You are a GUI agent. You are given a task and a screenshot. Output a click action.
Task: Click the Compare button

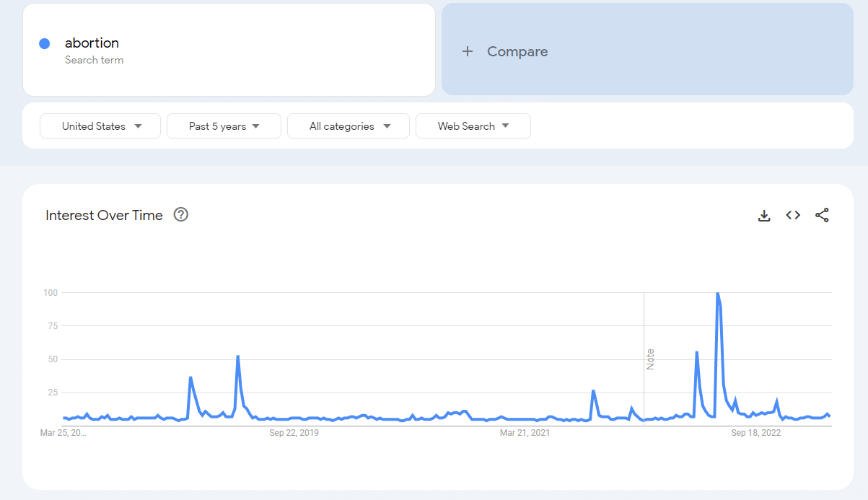pos(647,49)
